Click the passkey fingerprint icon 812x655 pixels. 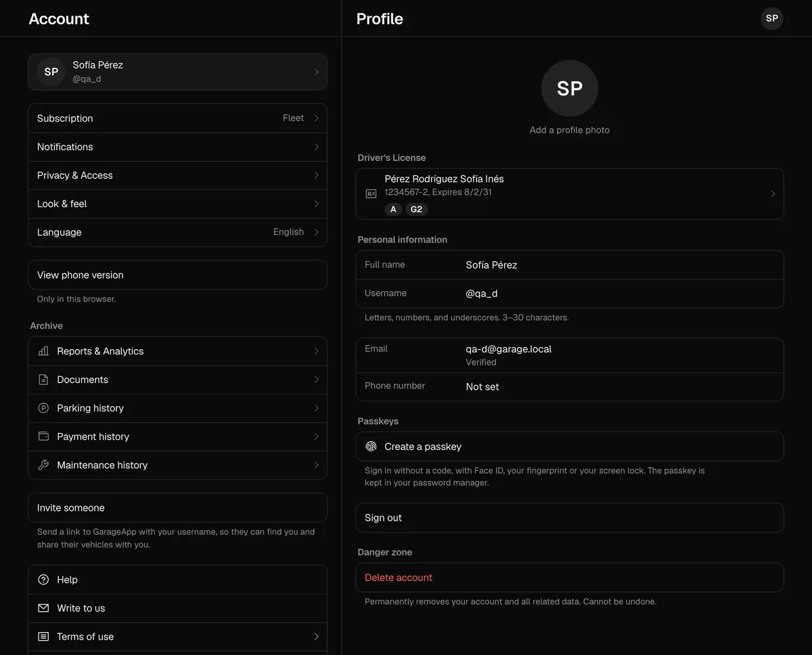click(x=371, y=447)
